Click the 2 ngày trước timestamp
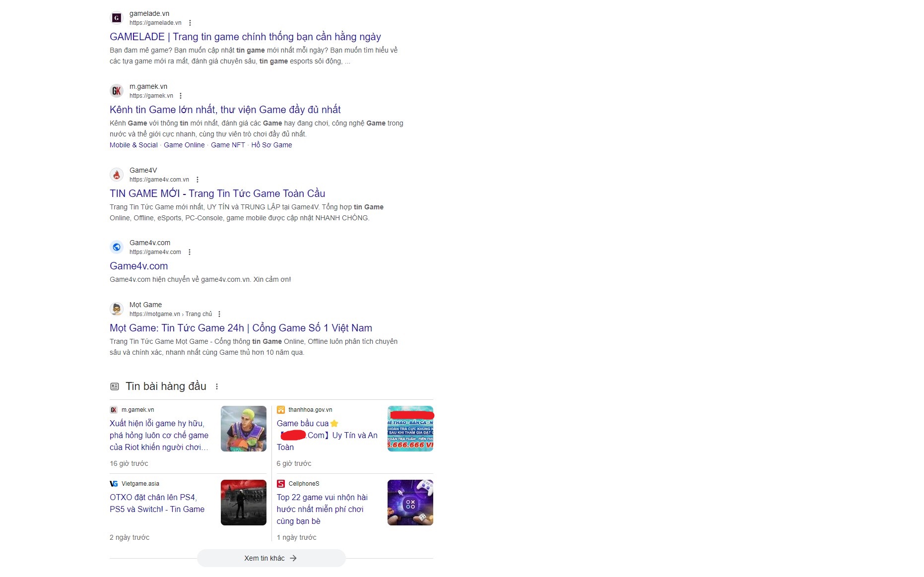Viewport: 924px width, 577px height. [130, 537]
